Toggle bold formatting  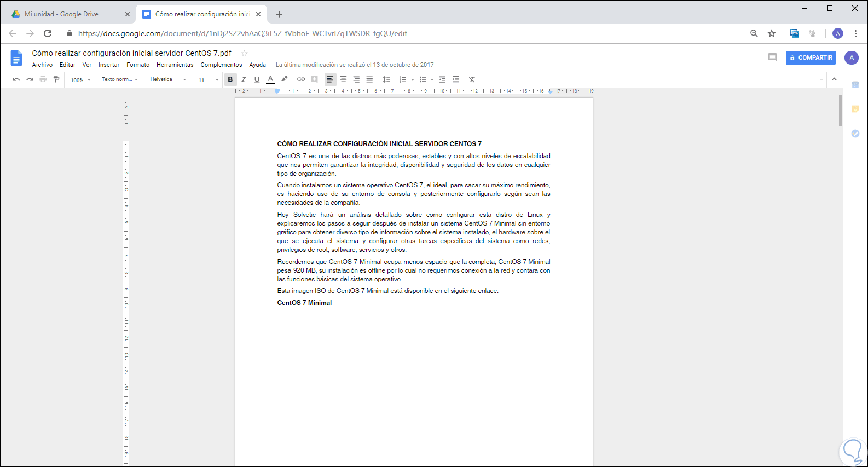[x=230, y=79]
